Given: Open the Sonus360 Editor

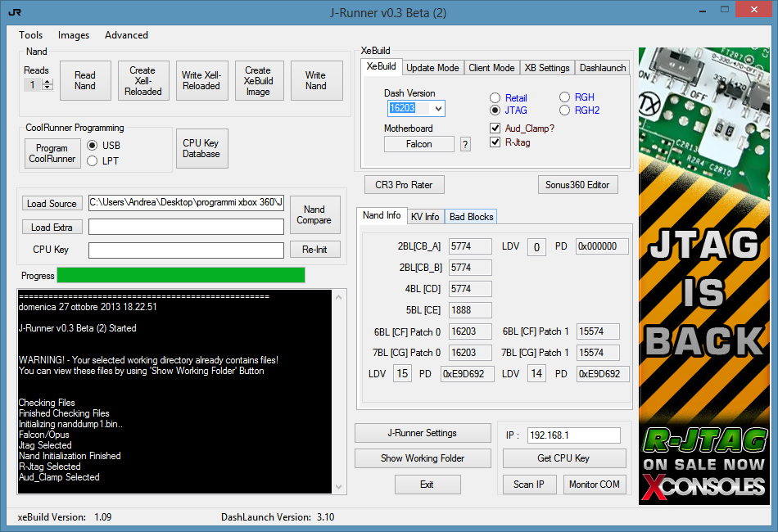Looking at the screenshot, I should click(577, 184).
